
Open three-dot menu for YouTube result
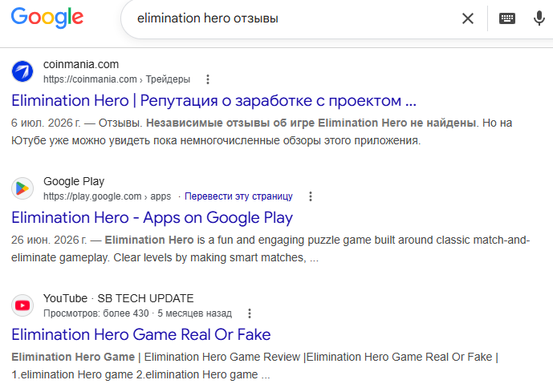coord(250,313)
